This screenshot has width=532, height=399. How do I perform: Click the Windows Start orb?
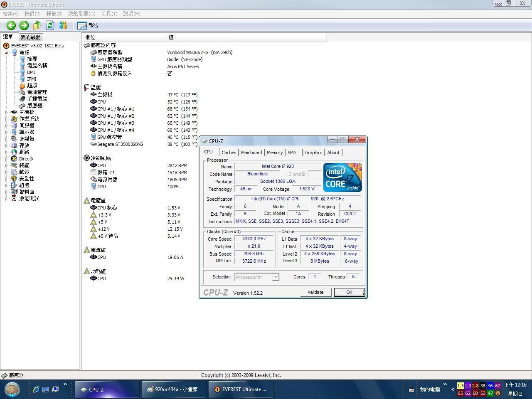coord(12,389)
